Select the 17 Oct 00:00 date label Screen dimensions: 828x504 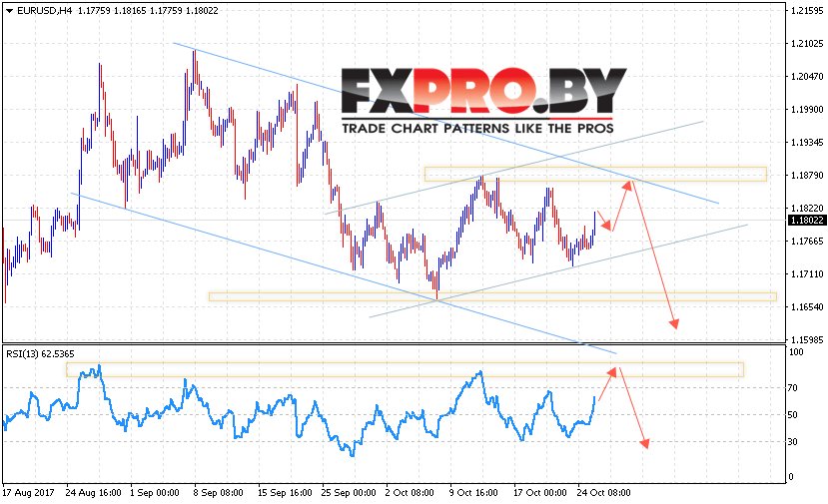[540, 493]
